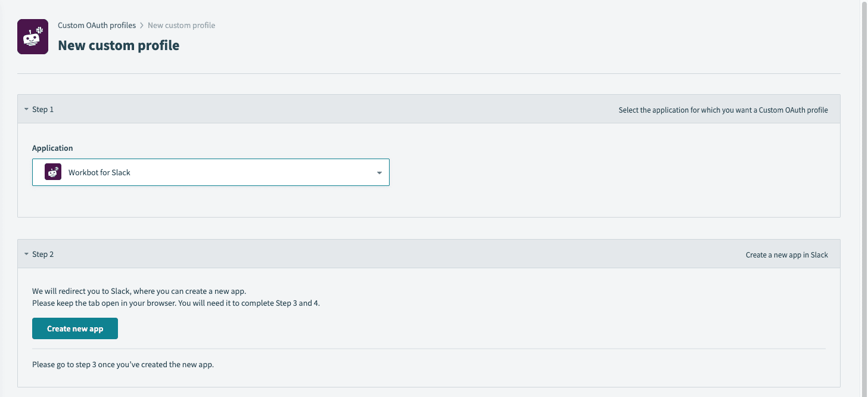The width and height of the screenshot is (868, 397).
Task: Click the Workbot icon inside the Application field
Action: pyautogui.click(x=53, y=172)
